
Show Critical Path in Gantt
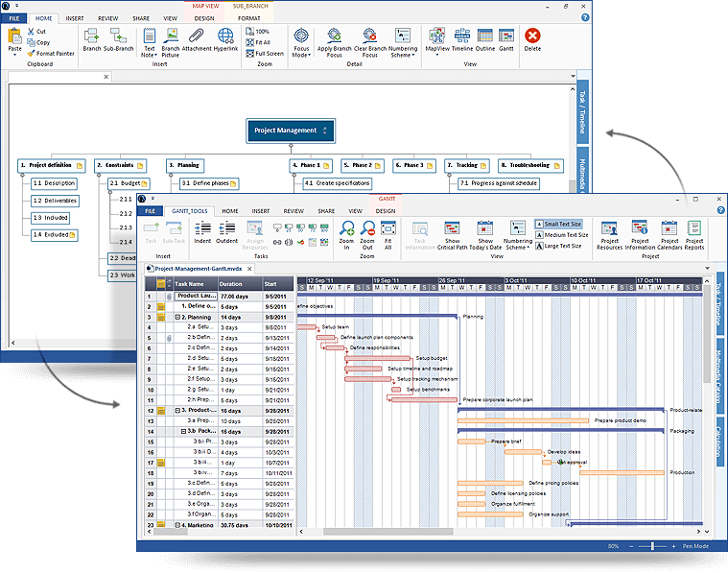(x=452, y=235)
